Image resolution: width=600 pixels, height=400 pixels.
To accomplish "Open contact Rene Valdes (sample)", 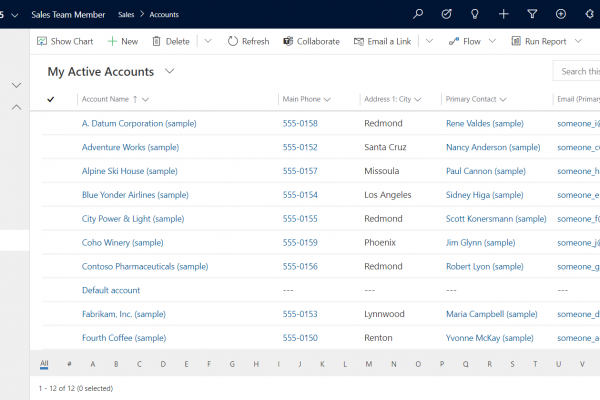I will click(484, 124).
